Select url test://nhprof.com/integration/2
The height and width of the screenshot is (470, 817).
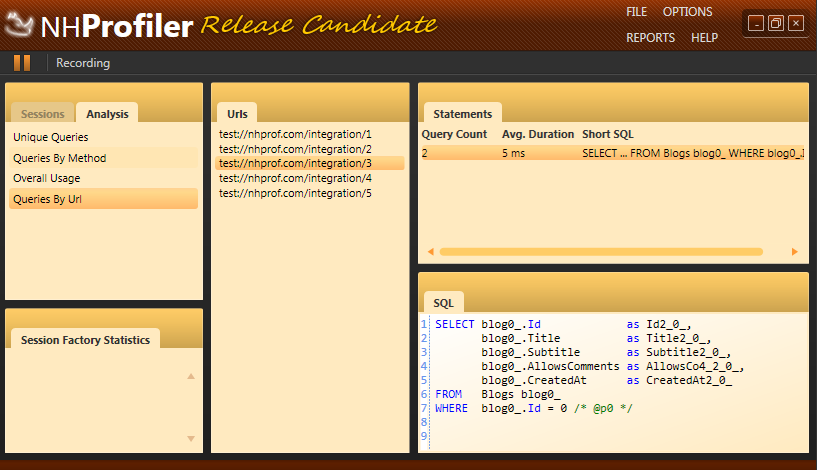pyautogui.click(x=310, y=149)
